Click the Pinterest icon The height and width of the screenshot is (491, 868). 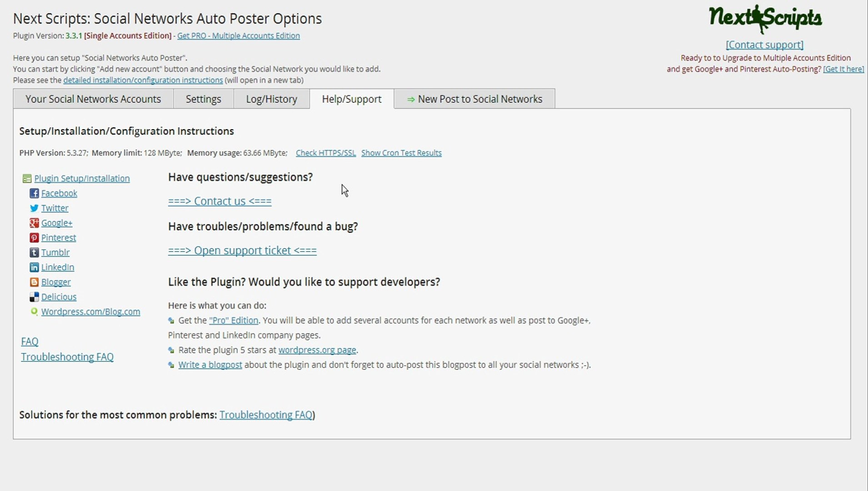[x=34, y=238]
